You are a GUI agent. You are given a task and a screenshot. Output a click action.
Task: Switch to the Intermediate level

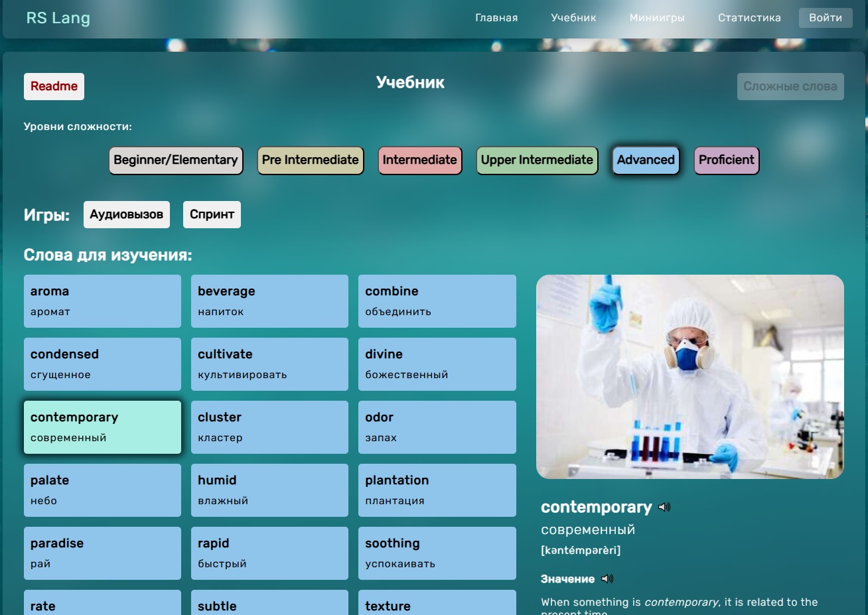click(419, 160)
